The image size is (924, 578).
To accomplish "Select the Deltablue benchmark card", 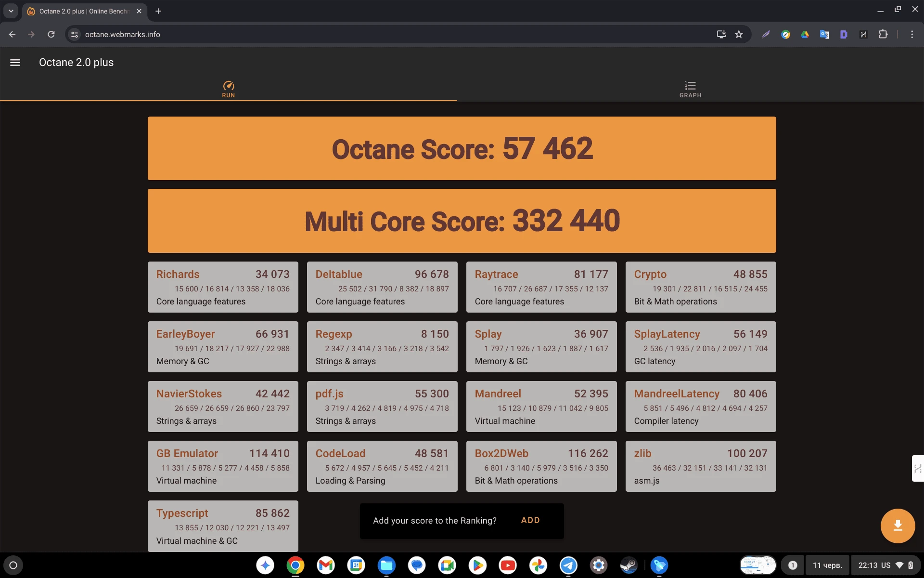I will [x=382, y=287].
